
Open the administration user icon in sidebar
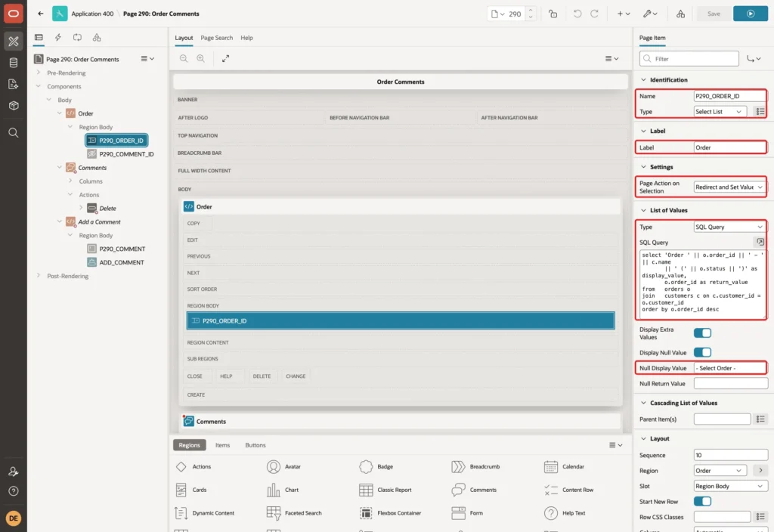tap(14, 472)
